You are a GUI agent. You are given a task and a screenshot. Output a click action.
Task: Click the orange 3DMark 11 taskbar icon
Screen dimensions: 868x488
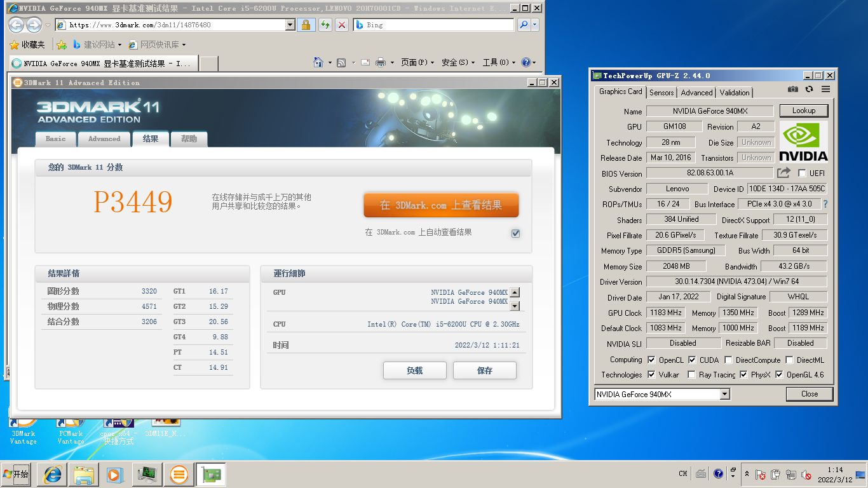[179, 475]
